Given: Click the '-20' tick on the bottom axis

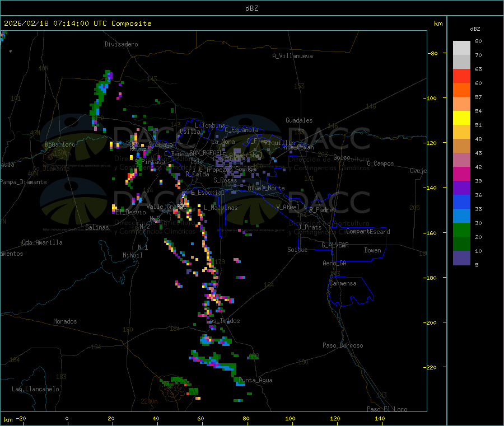Looking at the screenshot, I should coord(21,418).
